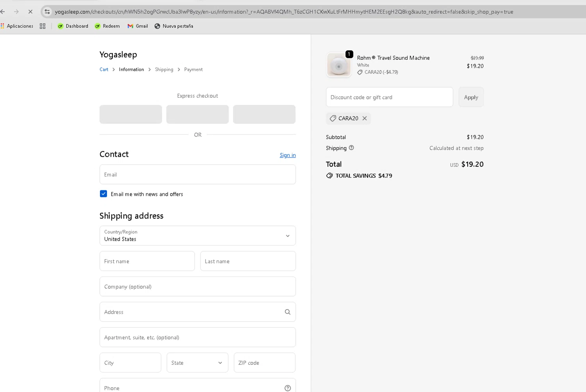
Task: Click Rohm Travel Sound Machine thumbnail
Action: pos(339,65)
